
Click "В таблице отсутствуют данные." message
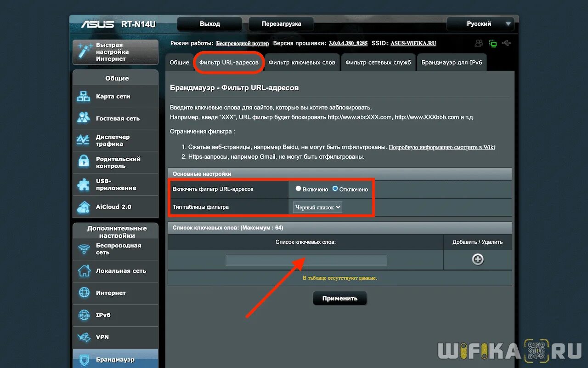pyautogui.click(x=340, y=278)
